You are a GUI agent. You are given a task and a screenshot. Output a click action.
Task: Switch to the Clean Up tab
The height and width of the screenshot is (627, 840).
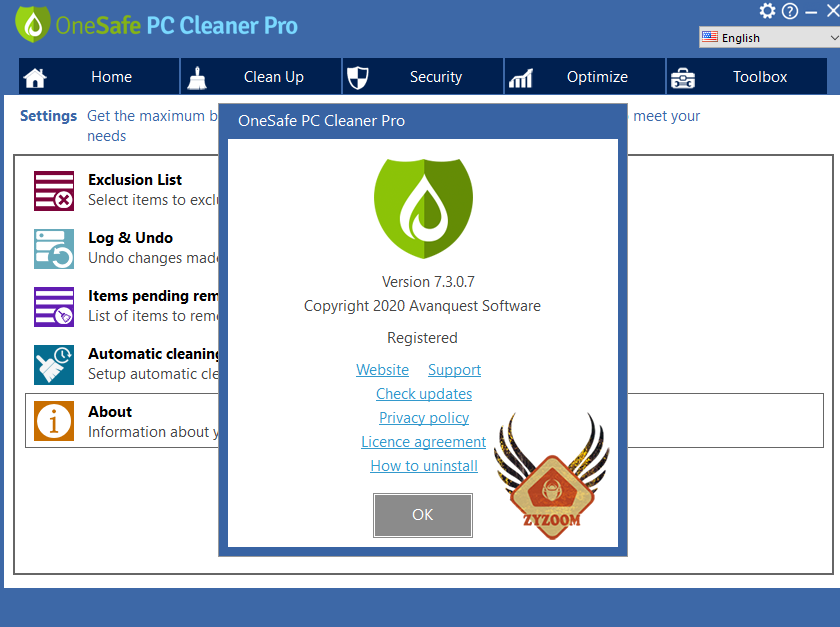click(x=261, y=77)
